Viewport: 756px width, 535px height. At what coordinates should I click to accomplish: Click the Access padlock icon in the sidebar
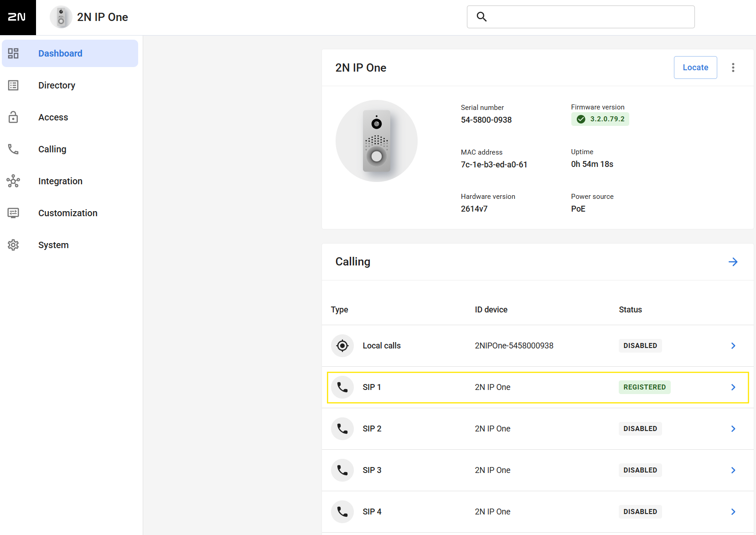click(x=13, y=117)
